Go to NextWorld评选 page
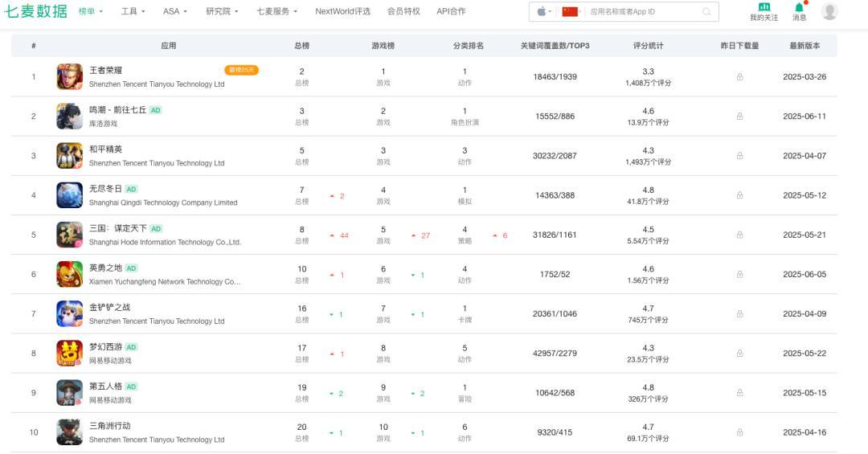This screenshot has height=454, width=868. pyautogui.click(x=342, y=12)
